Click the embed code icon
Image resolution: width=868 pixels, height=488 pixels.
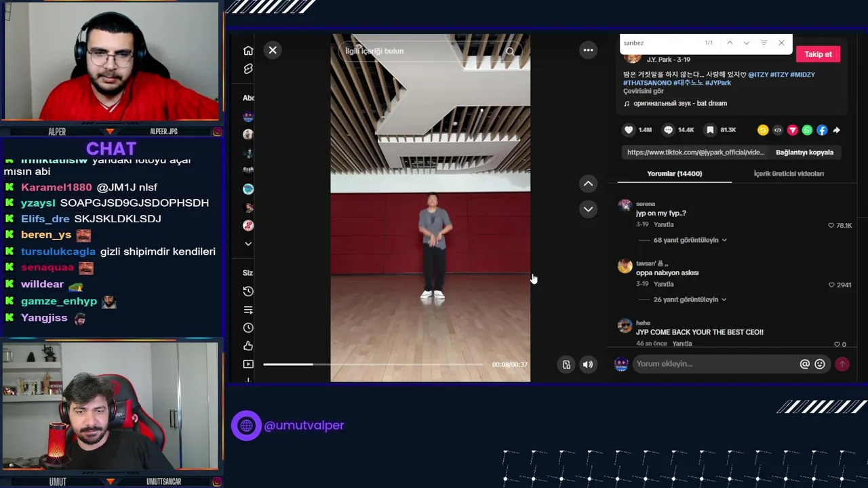point(778,130)
